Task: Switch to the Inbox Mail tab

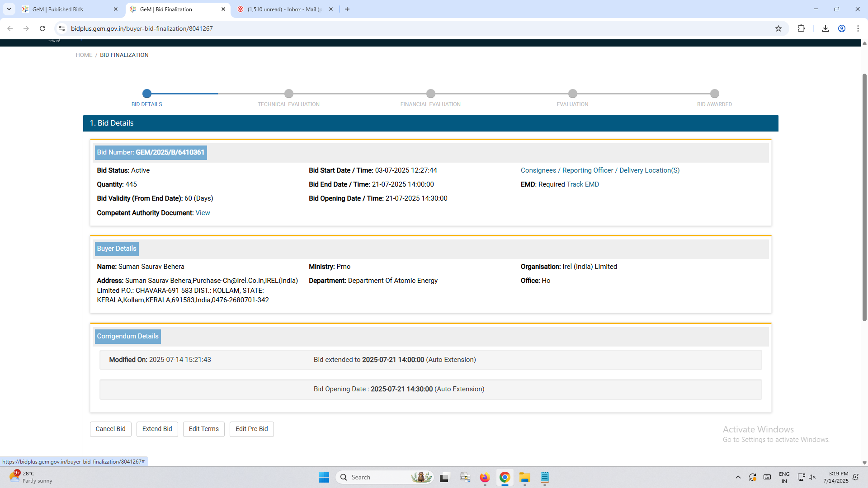Action: pos(285,9)
